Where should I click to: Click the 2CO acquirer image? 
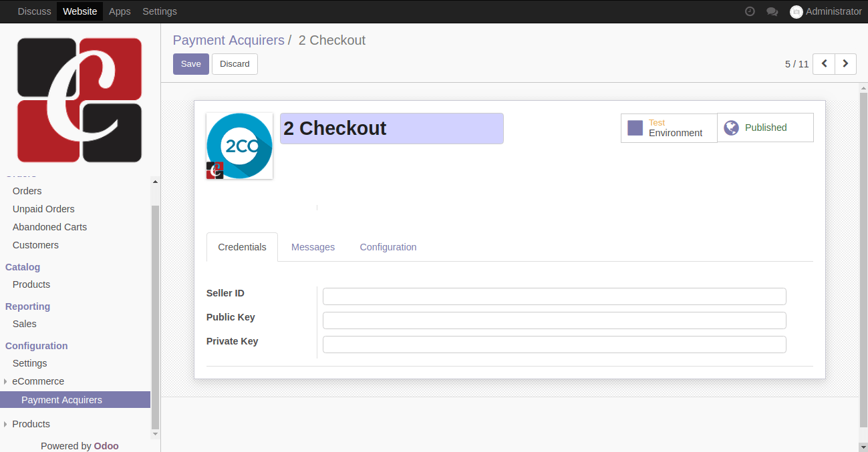coord(239,146)
